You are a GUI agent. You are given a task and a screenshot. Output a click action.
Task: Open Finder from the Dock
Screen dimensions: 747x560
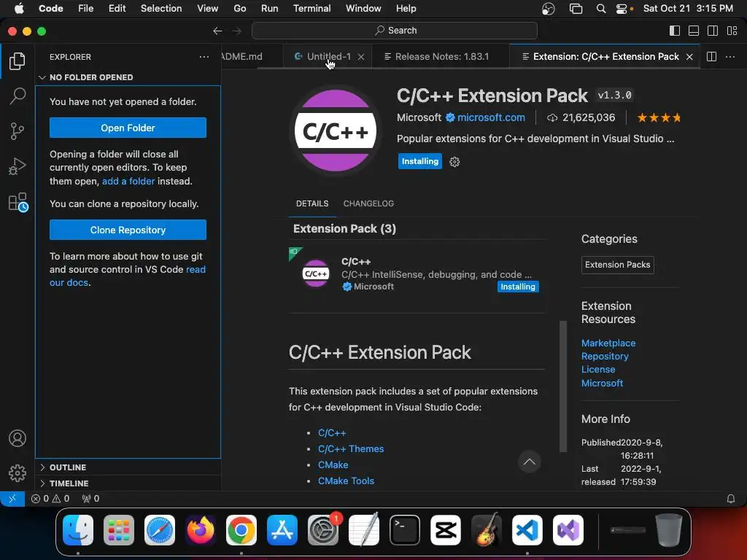click(x=78, y=530)
